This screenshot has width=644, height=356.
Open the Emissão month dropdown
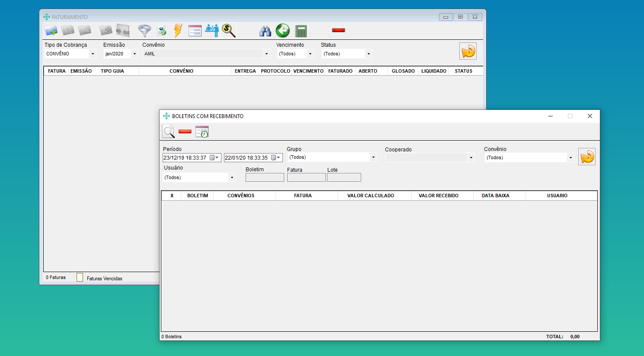(x=135, y=54)
